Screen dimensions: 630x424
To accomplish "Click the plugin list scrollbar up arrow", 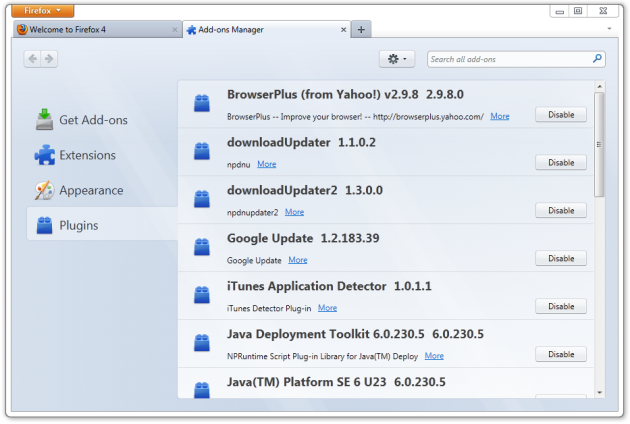I will 599,86.
